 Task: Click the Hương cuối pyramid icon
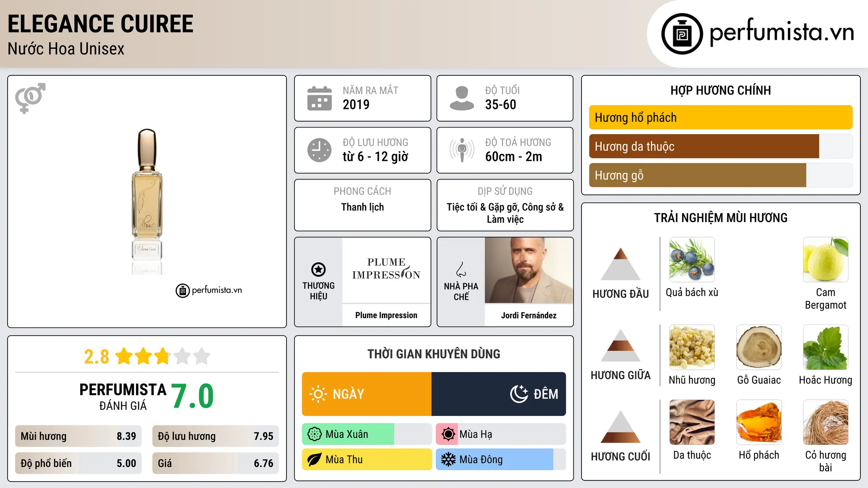[620, 427]
